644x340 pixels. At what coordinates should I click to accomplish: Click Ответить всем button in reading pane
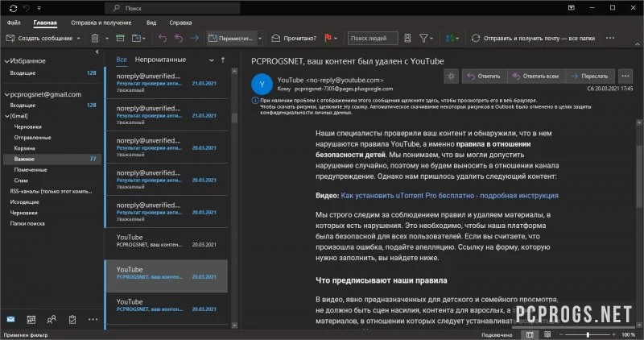click(536, 76)
